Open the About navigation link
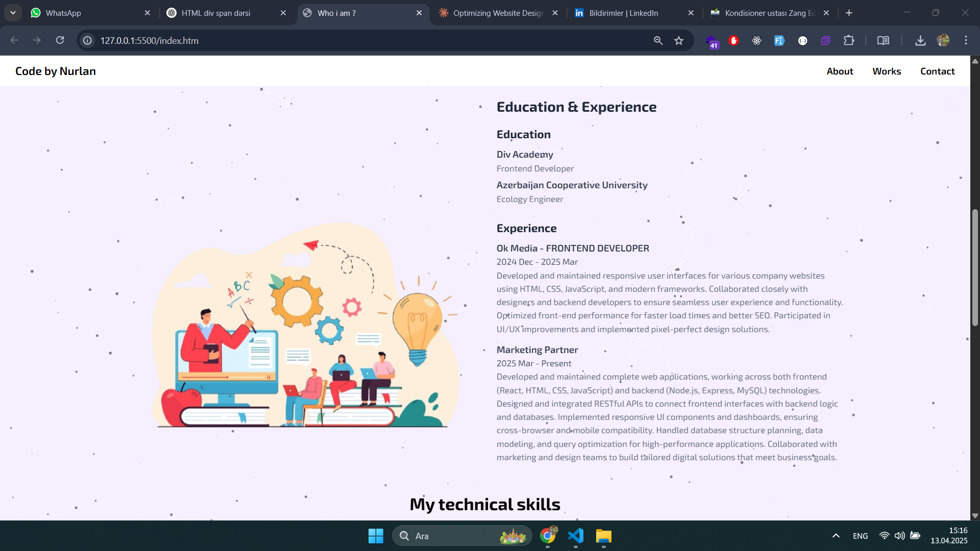This screenshot has height=551, width=980. pyautogui.click(x=840, y=71)
